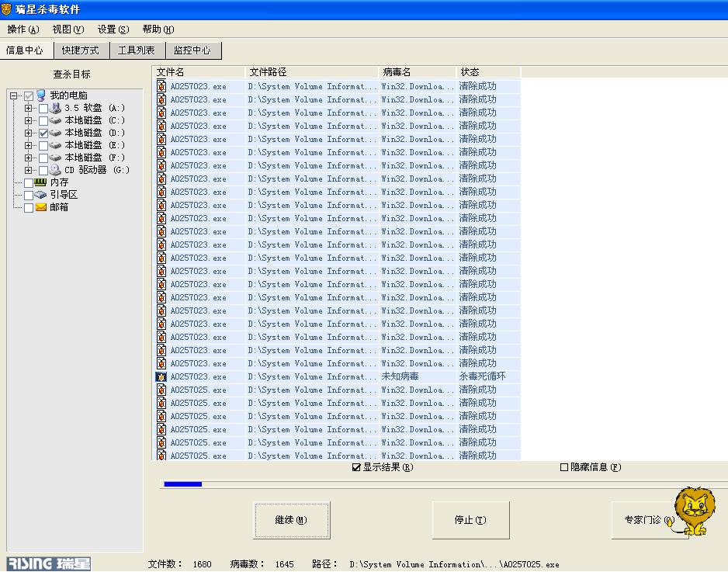Check the CD drive G: checkbox

pyautogui.click(x=43, y=171)
